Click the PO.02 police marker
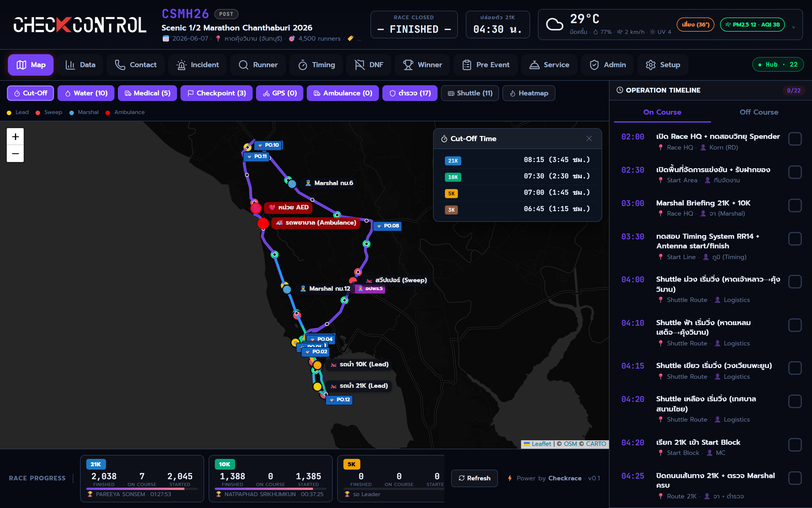The height and width of the screenshot is (508, 812). tap(315, 352)
